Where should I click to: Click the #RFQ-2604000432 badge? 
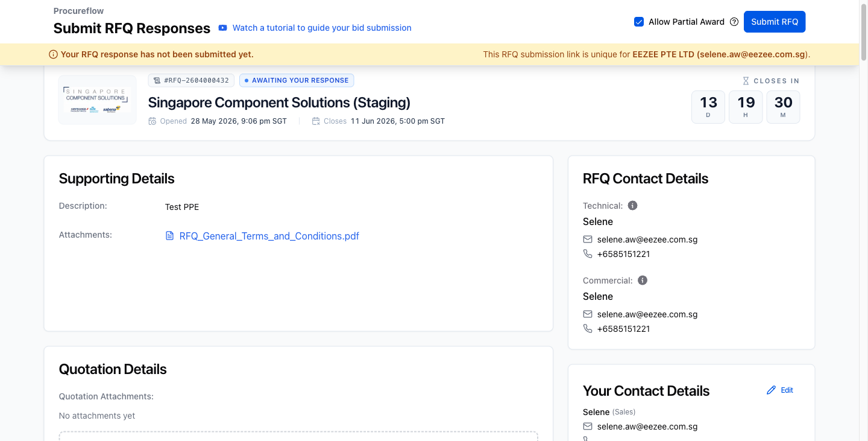click(191, 80)
